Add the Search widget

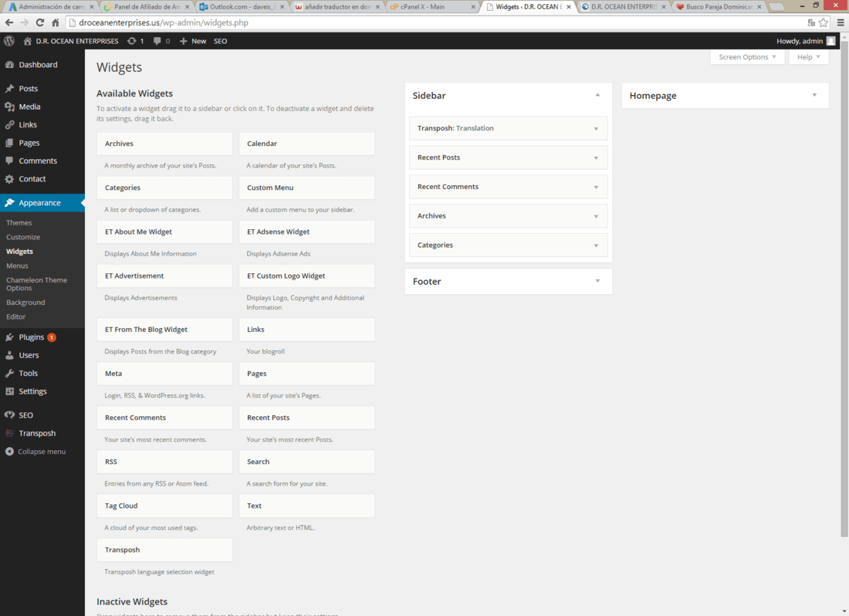(x=306, y=462)
